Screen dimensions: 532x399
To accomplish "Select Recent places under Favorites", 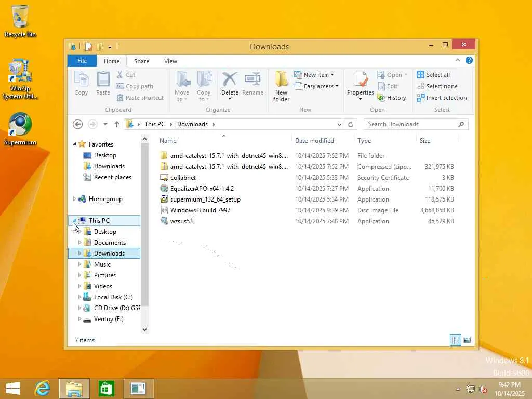I will [x=112, y=177].
